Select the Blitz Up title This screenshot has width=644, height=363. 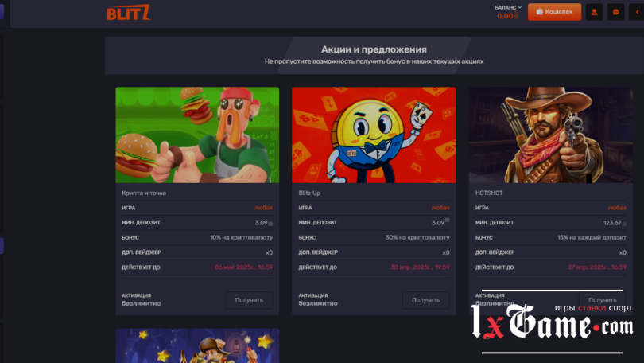pyautogui.click(x=309, y=193)
